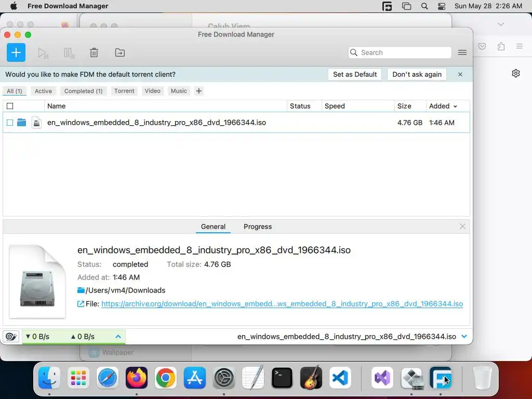The height and width of the screenshot is (399, 532).
Task: Open Launchpad from the Dock
Action: [78, 378]
